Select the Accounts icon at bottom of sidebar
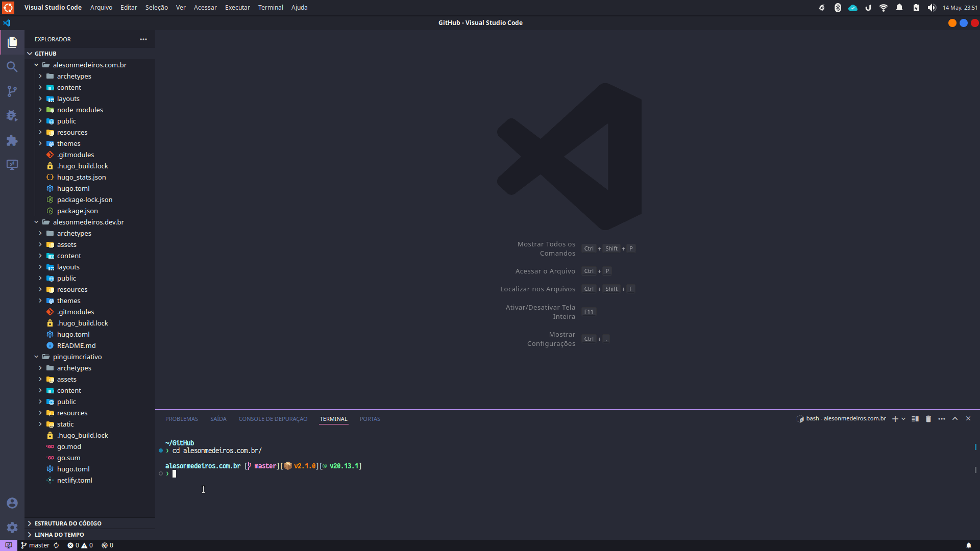This screenshot has width=980, height=551. [11, 503]
